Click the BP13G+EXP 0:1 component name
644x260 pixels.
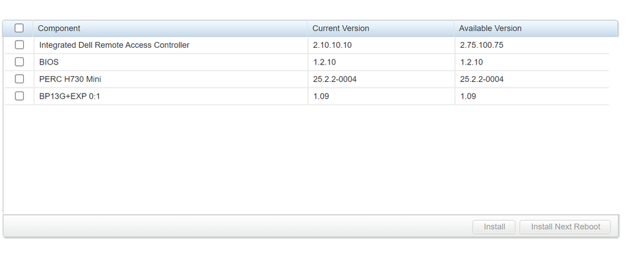point(70,96)
